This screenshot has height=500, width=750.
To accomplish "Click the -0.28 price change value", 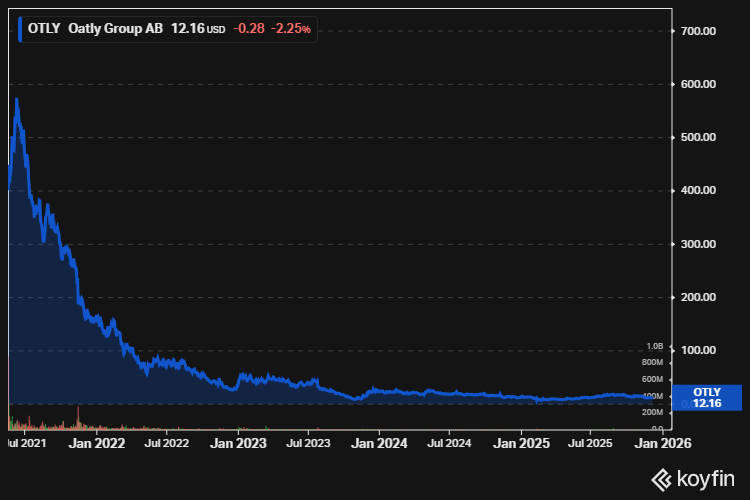I will [x=249, y=30].
